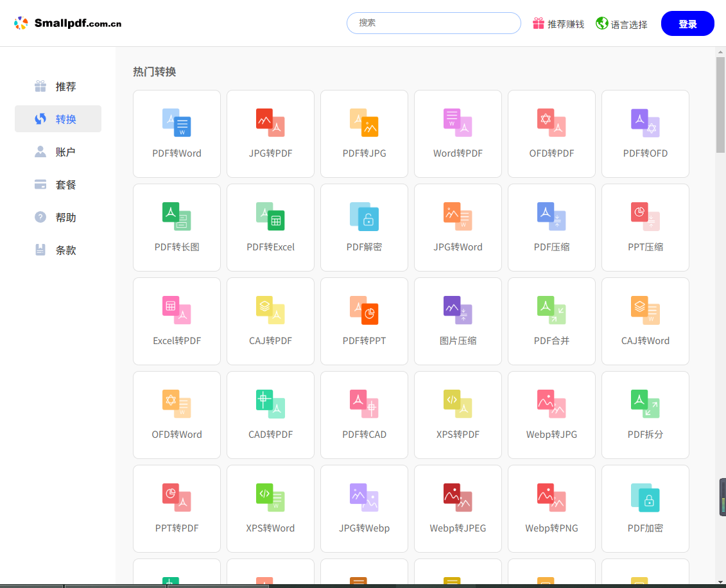726x588 pixels.
Task: Open the CAJ转Word converter
Action: point(645,322)
